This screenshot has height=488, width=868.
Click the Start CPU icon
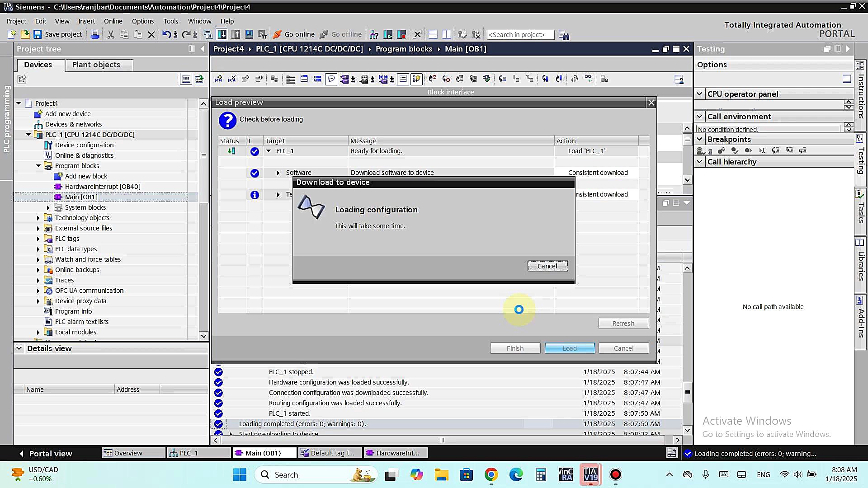(388, 34)
